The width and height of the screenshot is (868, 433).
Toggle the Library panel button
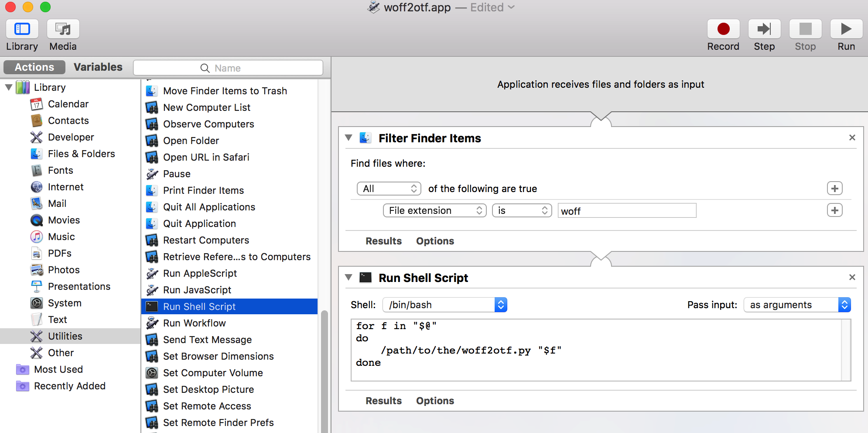click(x=22, y=29)
